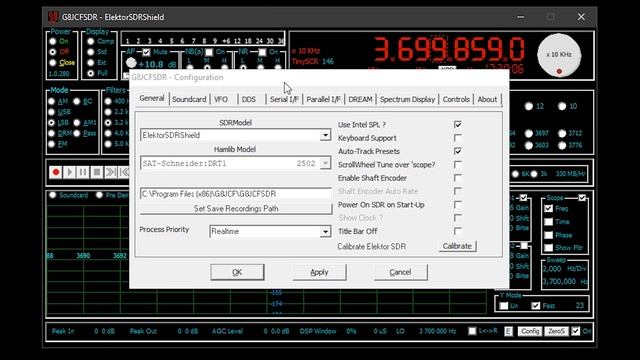Turn the AF volume knob
Screen dimensions: 640x360
click(x=131, y=62)
